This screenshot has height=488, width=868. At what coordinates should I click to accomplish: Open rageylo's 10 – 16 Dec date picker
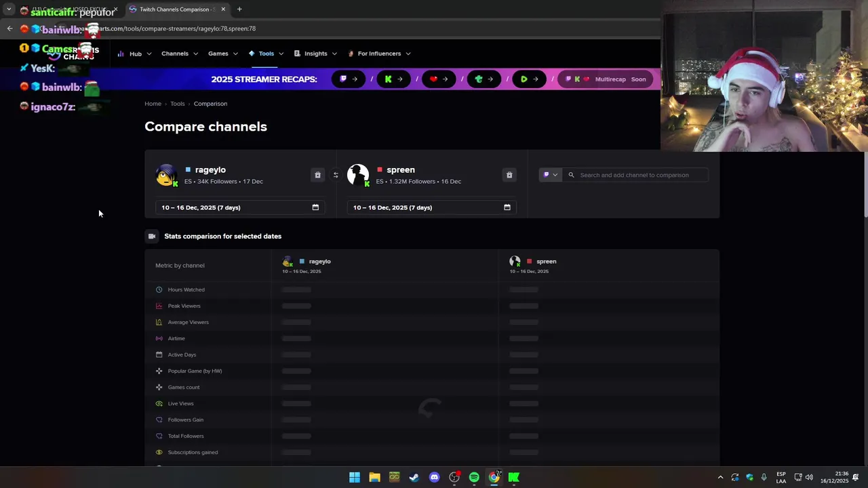pyautogui.click(x=240, y=207)
